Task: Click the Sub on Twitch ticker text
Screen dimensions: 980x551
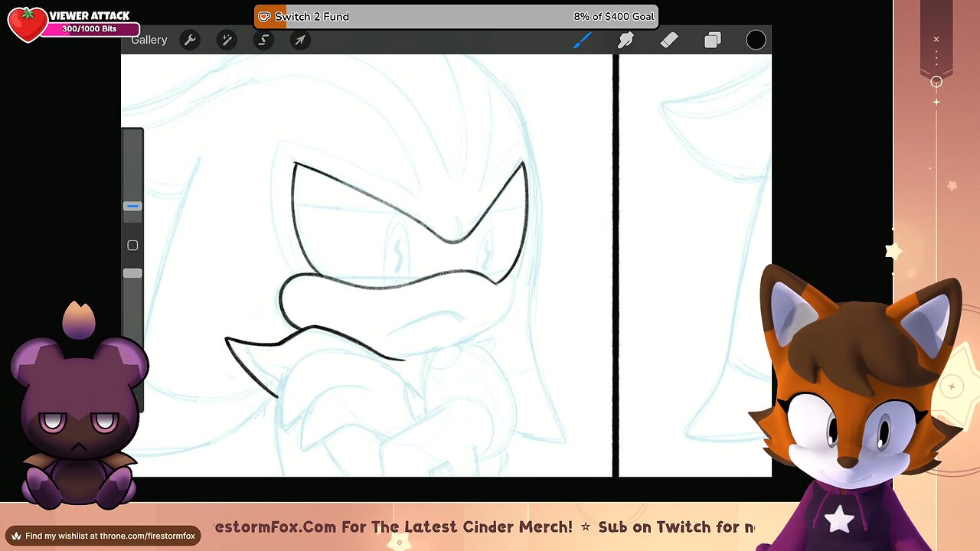Action: coord(676,527)
